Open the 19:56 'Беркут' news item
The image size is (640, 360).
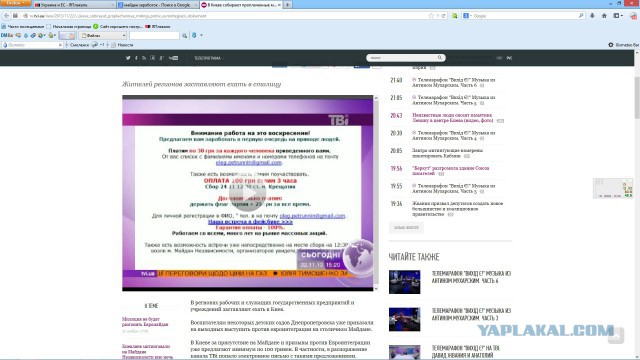click(x=451, y=171)
